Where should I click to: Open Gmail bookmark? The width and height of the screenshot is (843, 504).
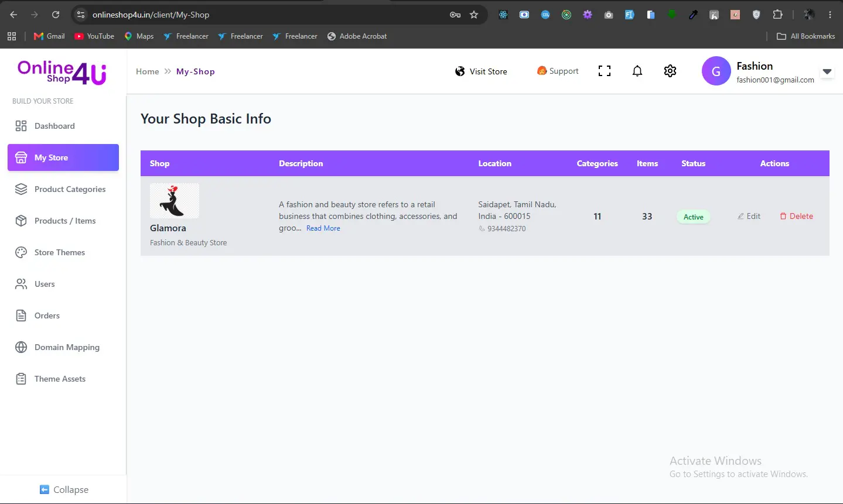(x=49, y=36)
